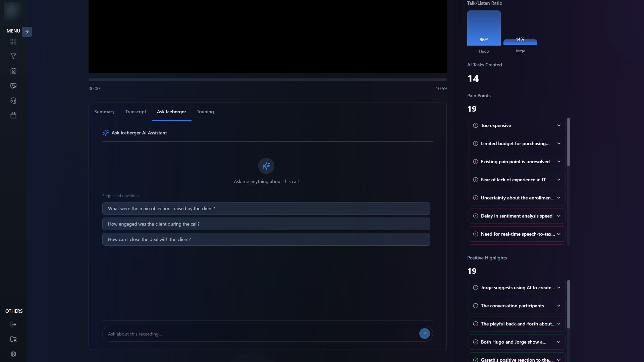
Task: Open the headset calls icon
Action: click(x=13, y=101)
